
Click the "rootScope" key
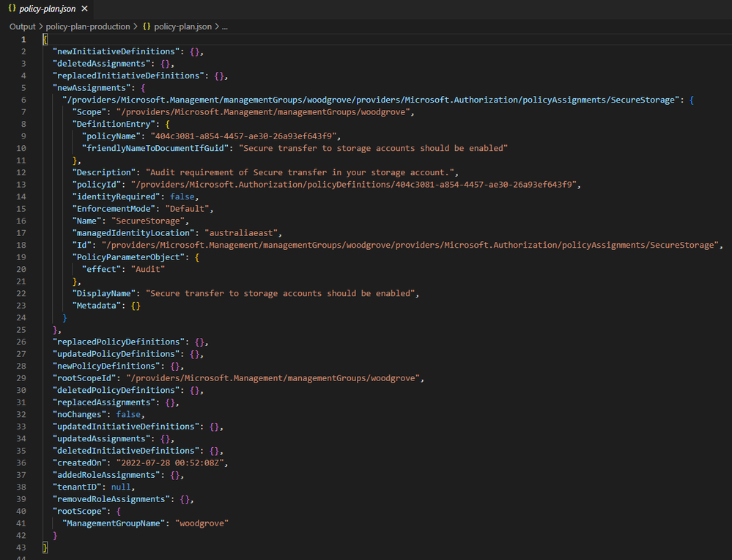pos(79,512)
